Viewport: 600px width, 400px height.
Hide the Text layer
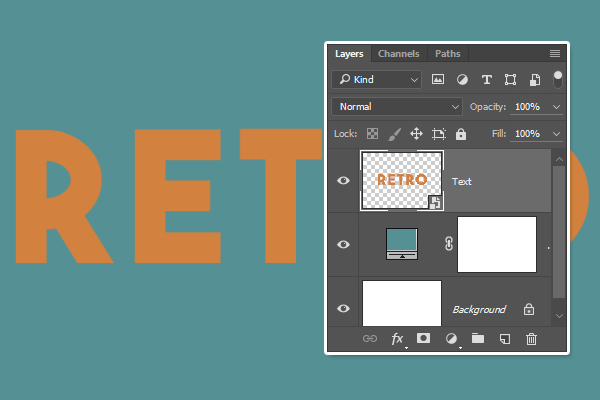tap(343, 180)
